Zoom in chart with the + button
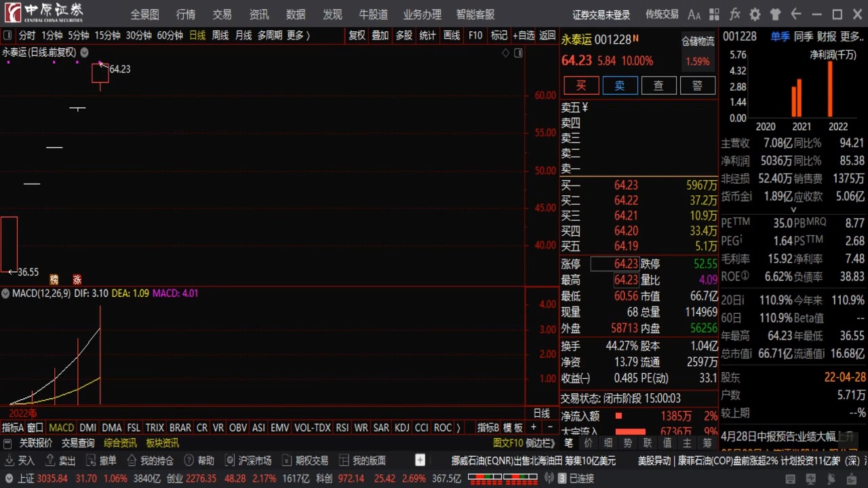 tap(534, 428)
